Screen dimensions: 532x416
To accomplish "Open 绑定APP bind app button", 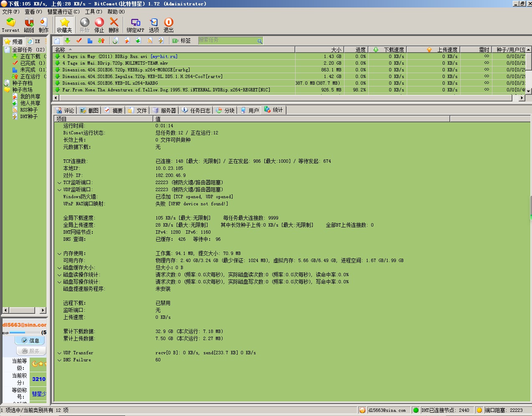I will 135,25.
